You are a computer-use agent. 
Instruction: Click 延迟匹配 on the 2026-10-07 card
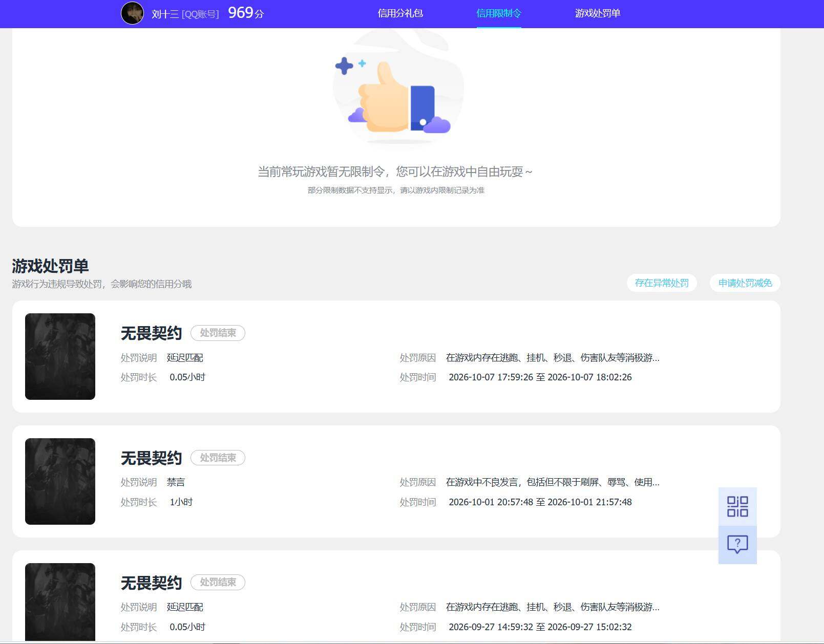pos(185,358)
